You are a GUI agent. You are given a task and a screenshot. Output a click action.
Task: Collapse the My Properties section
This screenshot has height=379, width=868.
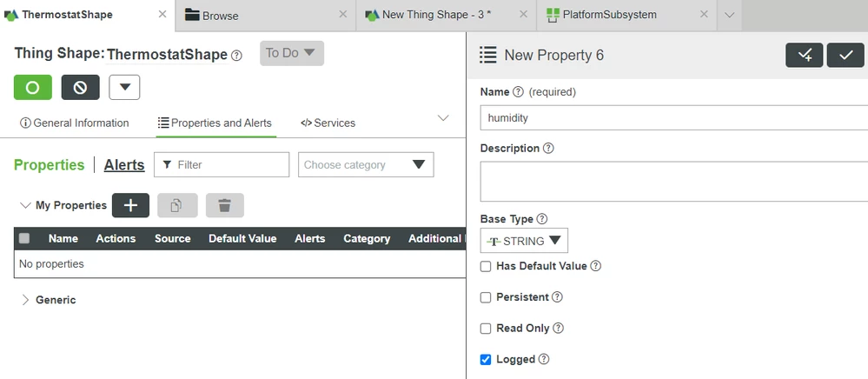(25, 205)
